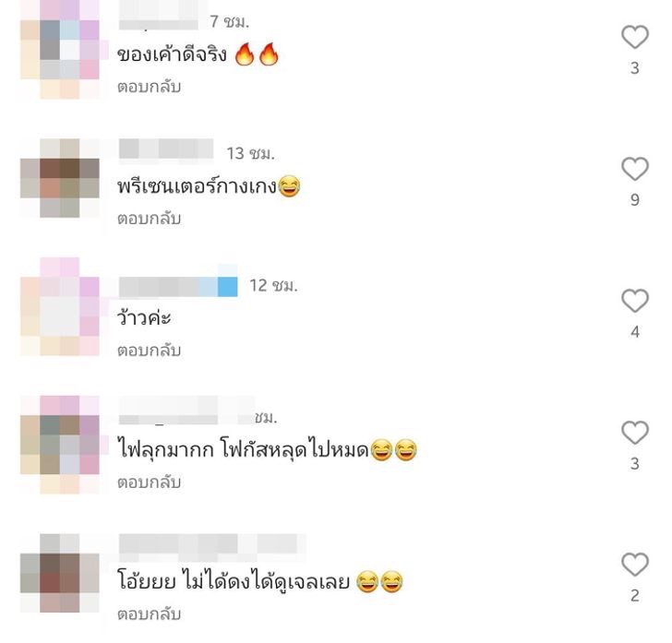Open avatar of ของเค้าดีจริง commenter
Viewport: 672px width, 643px height.
tap(60, 49)
